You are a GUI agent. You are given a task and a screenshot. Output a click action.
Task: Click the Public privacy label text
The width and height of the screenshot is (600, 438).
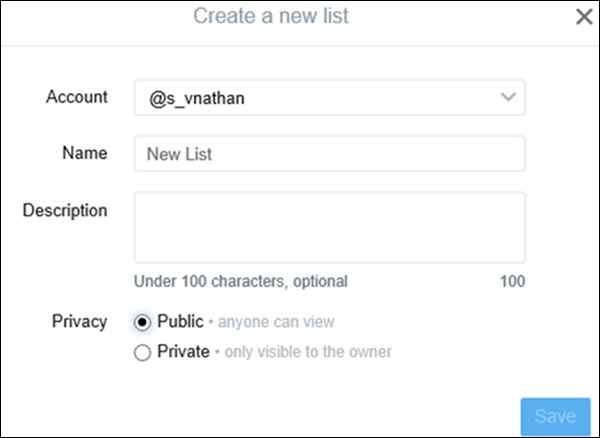pyautogui.click(x=180, y=322)
